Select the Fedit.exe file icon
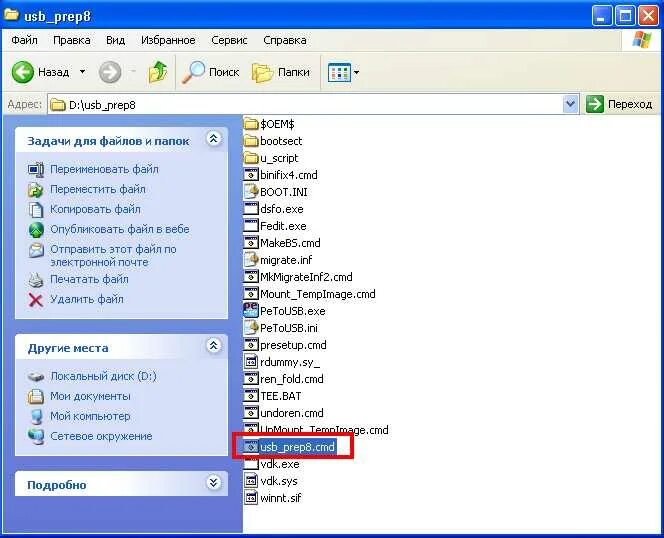This screenshot has height=538, width=664. point(251,226)
